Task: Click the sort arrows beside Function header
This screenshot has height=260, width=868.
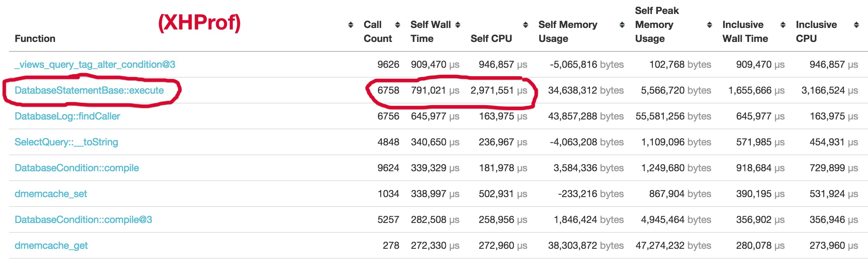Action: [x=350, y=25]
